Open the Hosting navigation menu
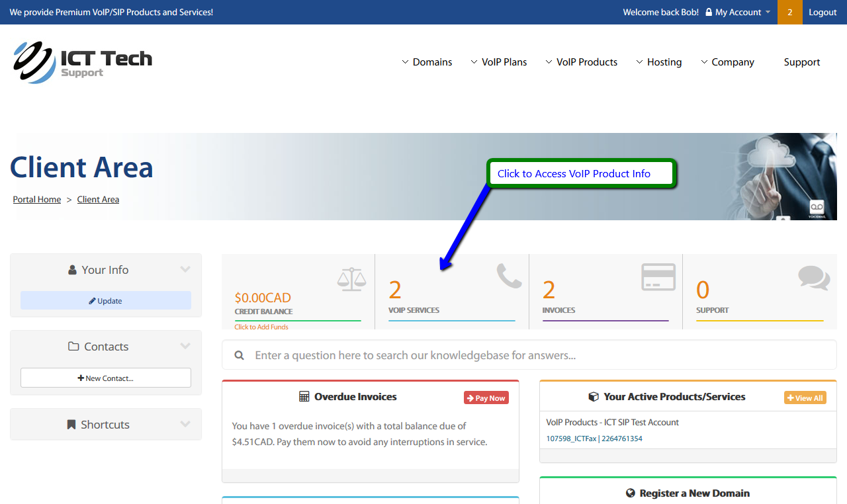 [659, 62]
